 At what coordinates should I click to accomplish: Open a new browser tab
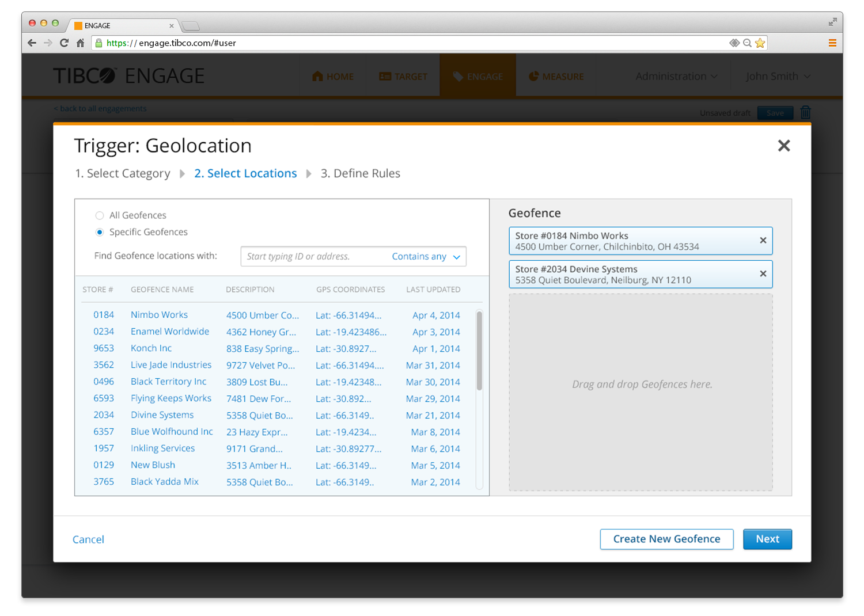(191, 26)
